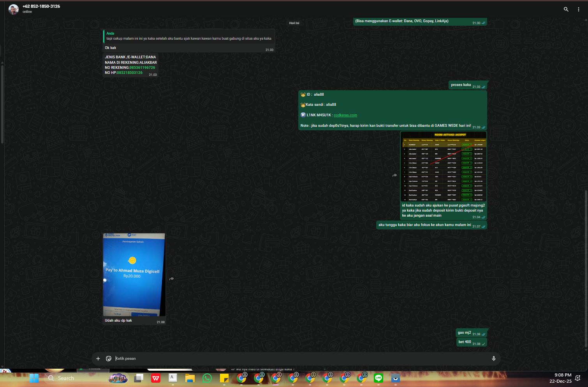Click phone number 085218503126 link
588x387 pixels.
tap(130, 73)
